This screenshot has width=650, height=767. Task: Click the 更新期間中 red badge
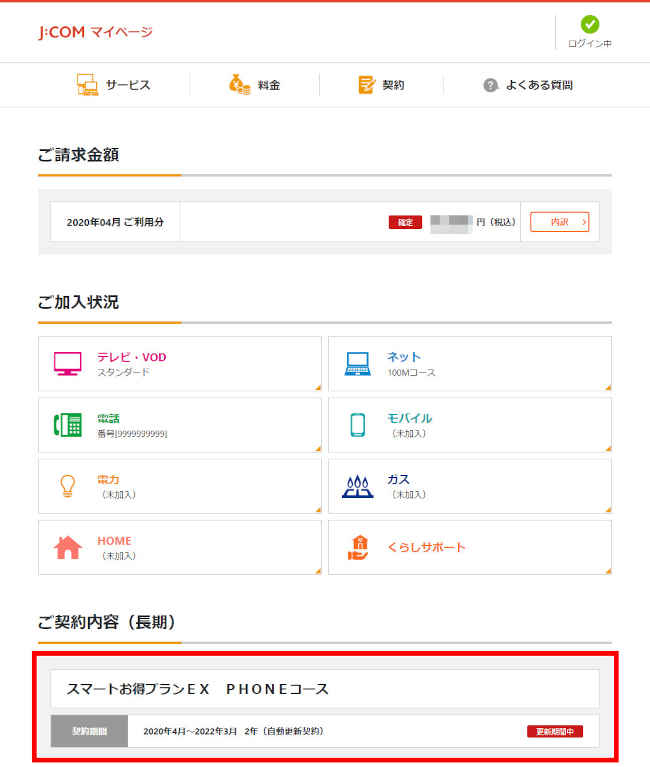point(555,731)
